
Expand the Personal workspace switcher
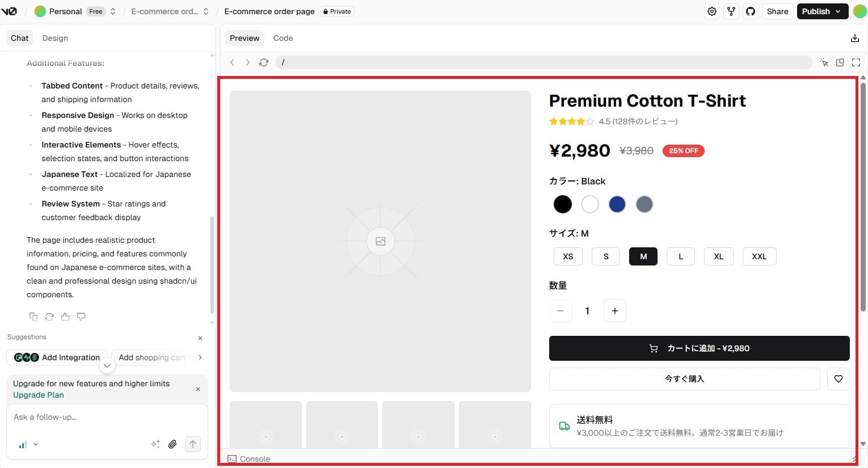click(x=113, y=11)
